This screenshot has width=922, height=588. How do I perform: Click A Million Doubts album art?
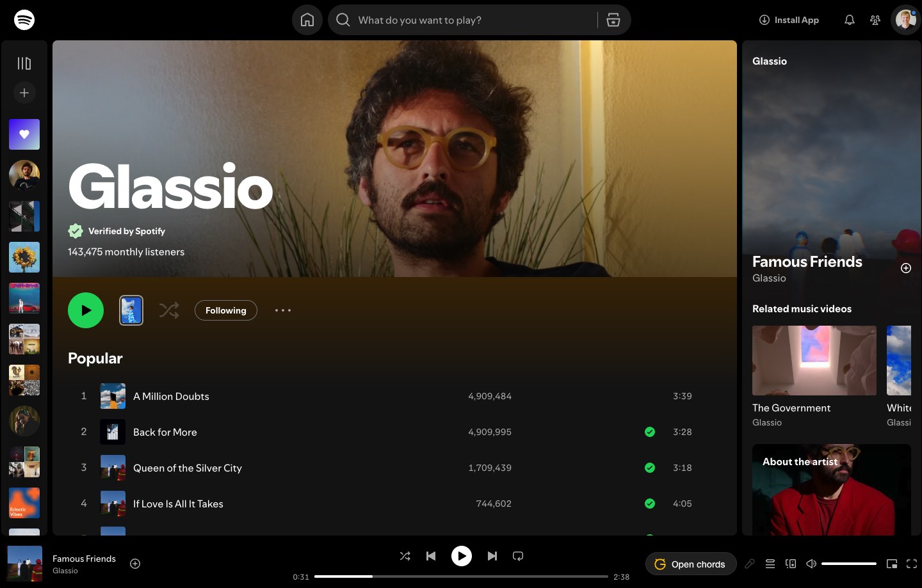[x=113, y=396]
